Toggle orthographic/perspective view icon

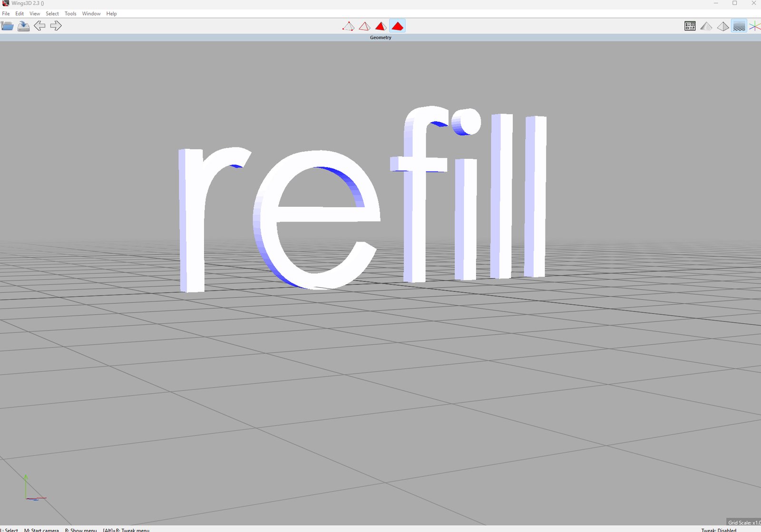722,26
